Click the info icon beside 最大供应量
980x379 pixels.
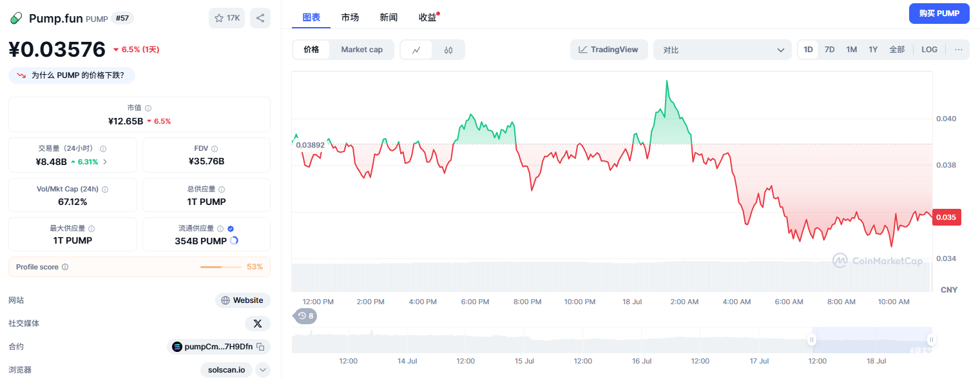pos(91,229)
